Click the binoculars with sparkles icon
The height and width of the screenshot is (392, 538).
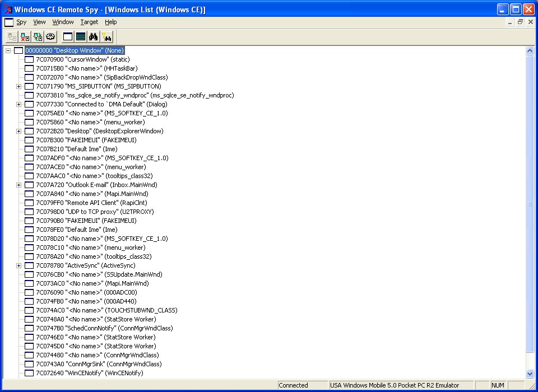click(106, 36)
